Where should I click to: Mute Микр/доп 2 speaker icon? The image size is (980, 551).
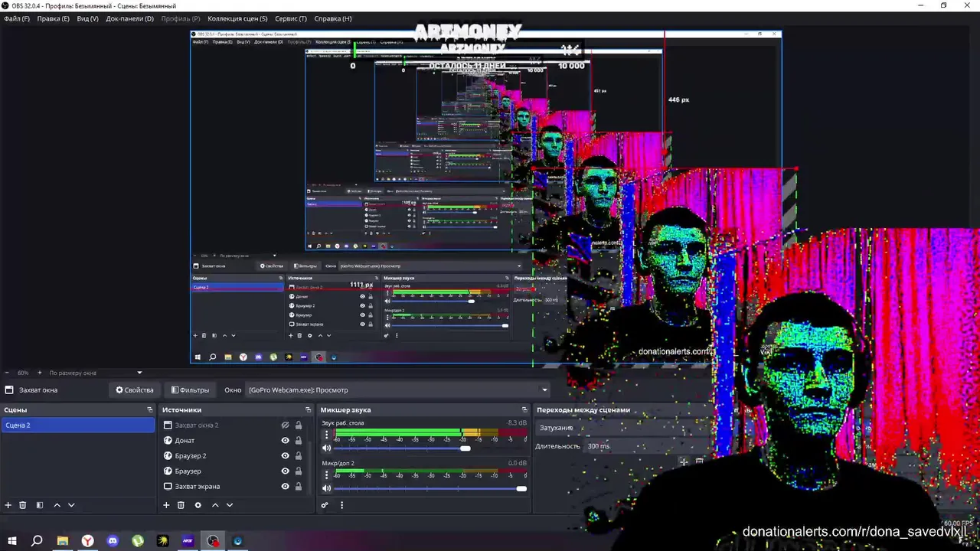pos(327,488)
